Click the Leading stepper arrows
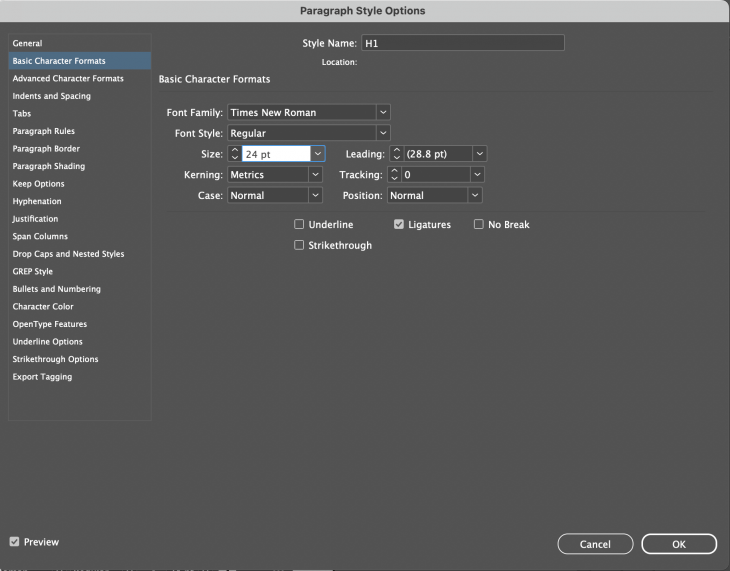 click(396, 154)
